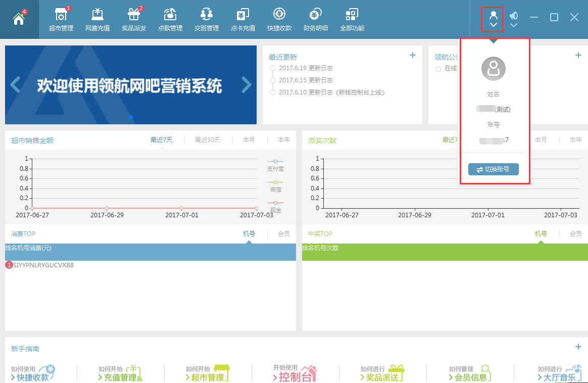Select 本年 tab in 派奖次数 panel
The image size is (588, 383).
click(576, 140)
